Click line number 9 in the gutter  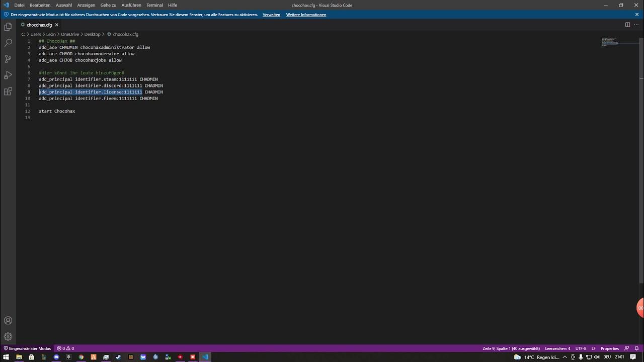tap(29, 92)
